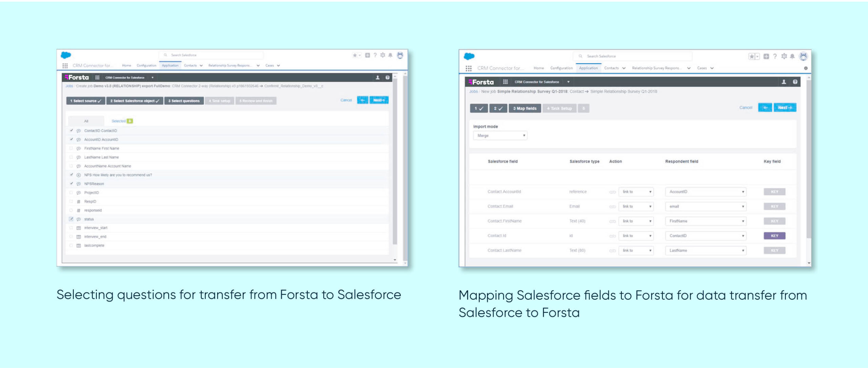Click the Search Salesforce field in Map fields window

633,56
